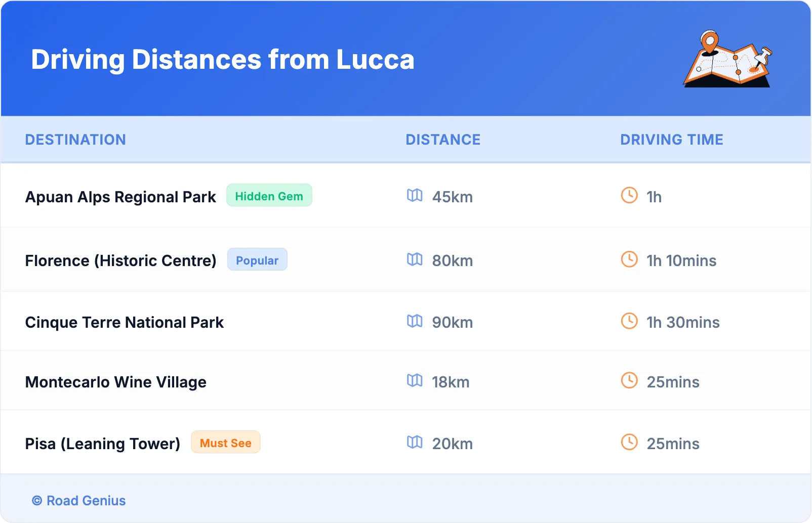Click the 80km distance value
Viewport: 812px width, 523px height.
click(453, 260)
